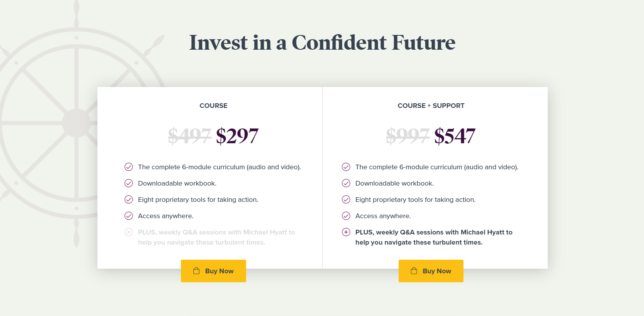Click checkmark next to 6-module curriculum in Course + Support

[346, 167]
